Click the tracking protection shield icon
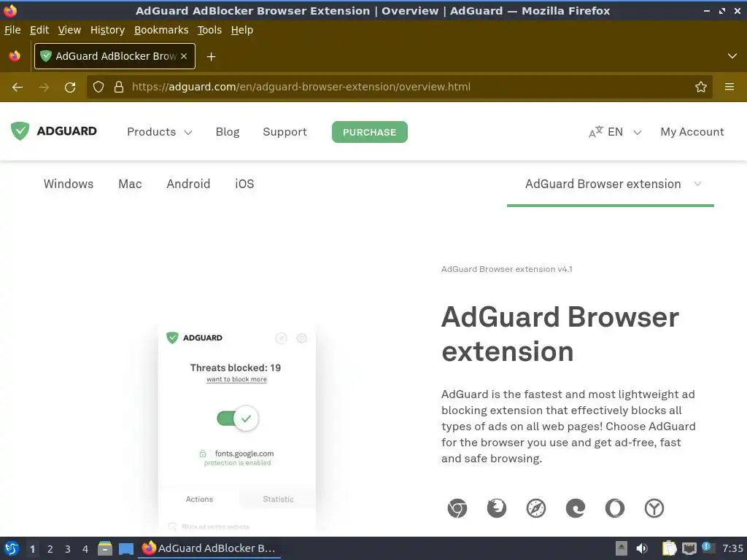Image resolution: width=747 pixels, height=560 pixels. click(98, 87)
